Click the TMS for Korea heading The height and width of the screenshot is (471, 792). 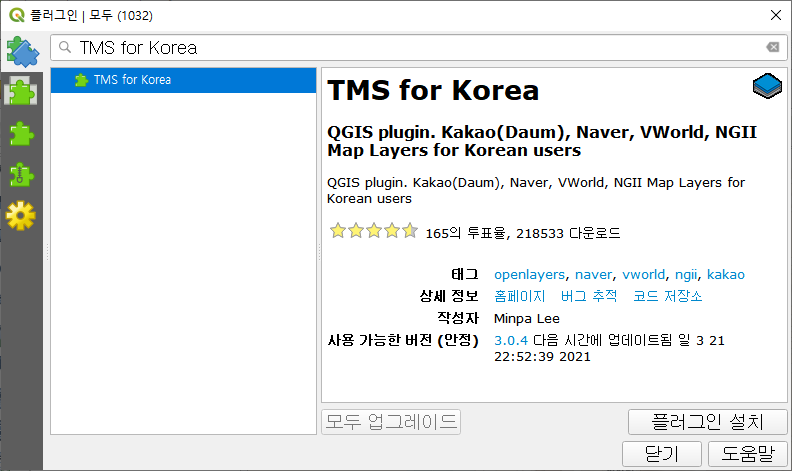[433, 90]
